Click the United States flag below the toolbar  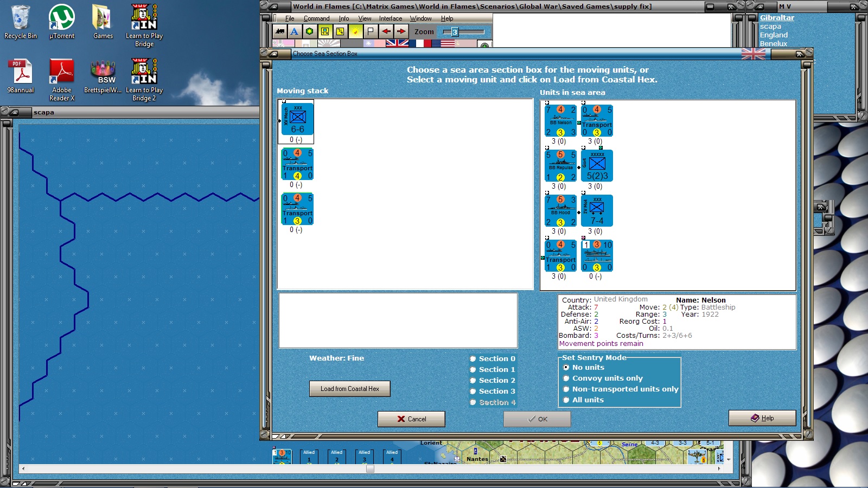(x=443, y=43)
